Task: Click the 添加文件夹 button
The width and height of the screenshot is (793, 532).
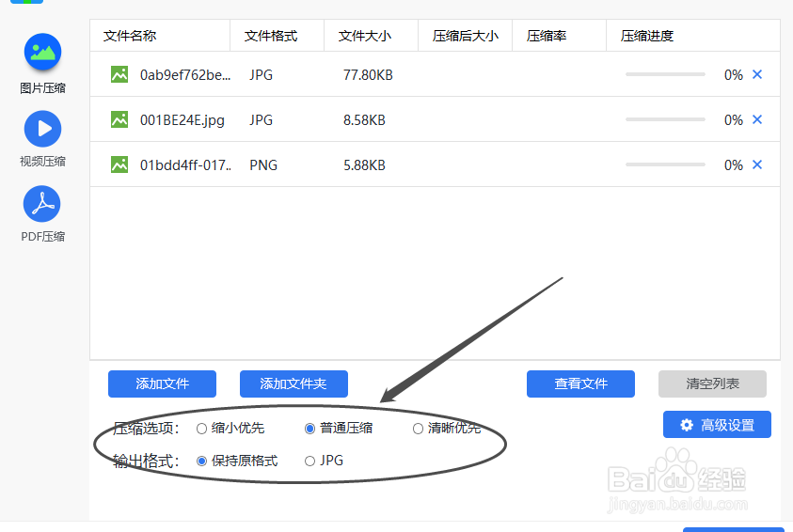Action: (293, 384)
